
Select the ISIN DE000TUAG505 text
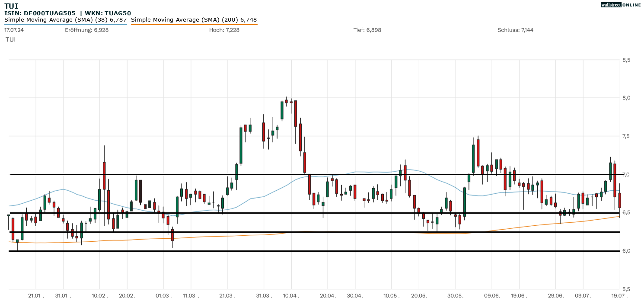click(x=40, y=13)
